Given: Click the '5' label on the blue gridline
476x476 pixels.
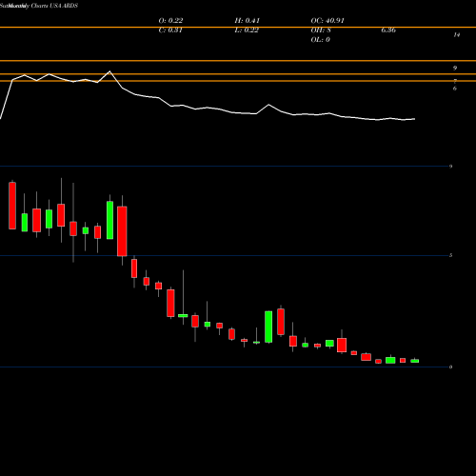Looking at the screenshot, I should click(450, 255).
